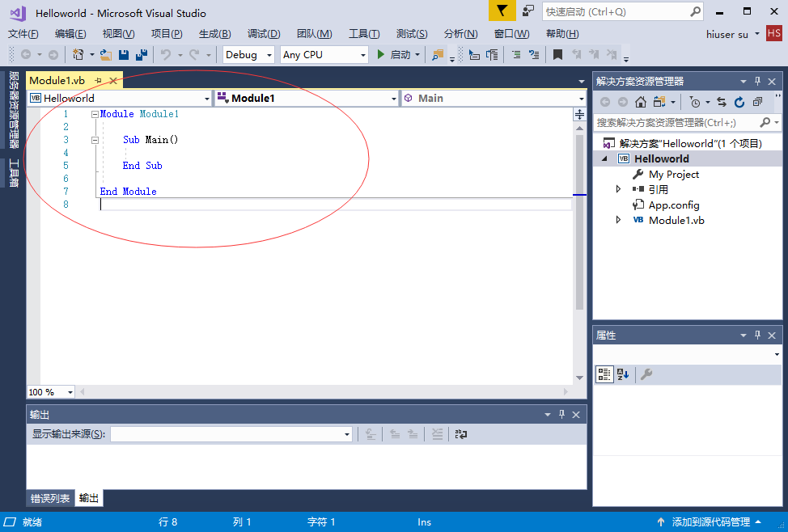Open the 调试(D) debug menu
Viewport: 788px width, 532px height.
pyautogui.click(x=263, y=34)
